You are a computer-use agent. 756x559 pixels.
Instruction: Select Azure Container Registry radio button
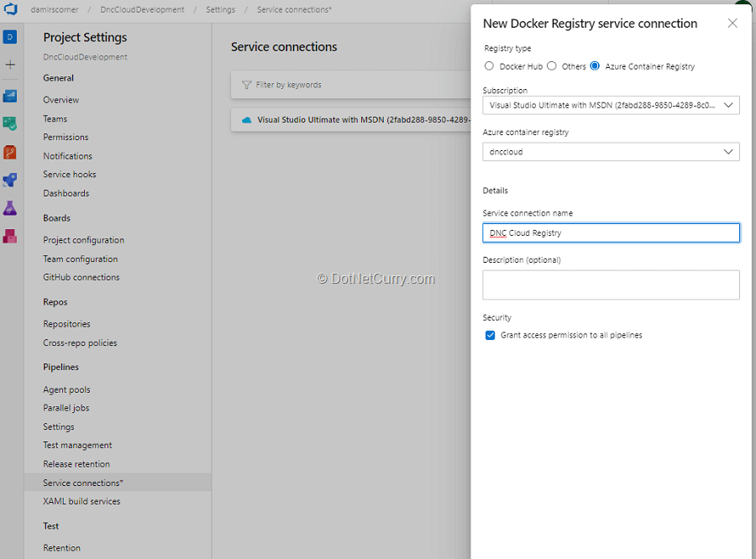(595, 66)
